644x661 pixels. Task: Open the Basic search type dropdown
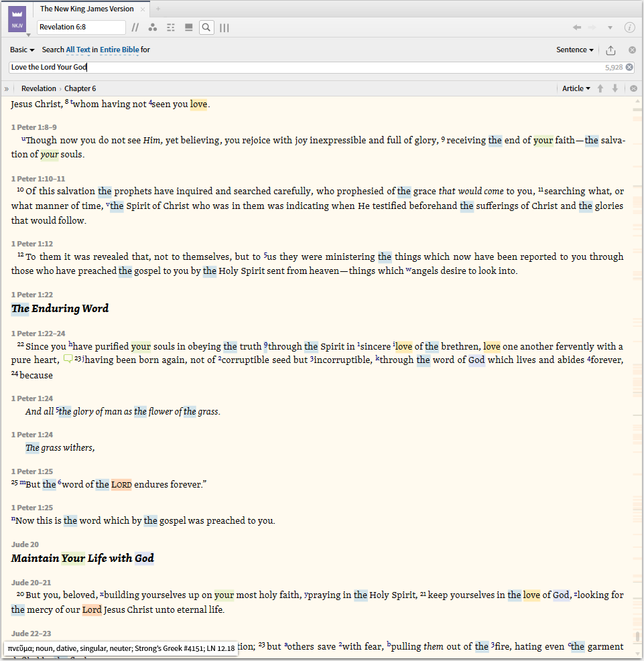point(22,50)
